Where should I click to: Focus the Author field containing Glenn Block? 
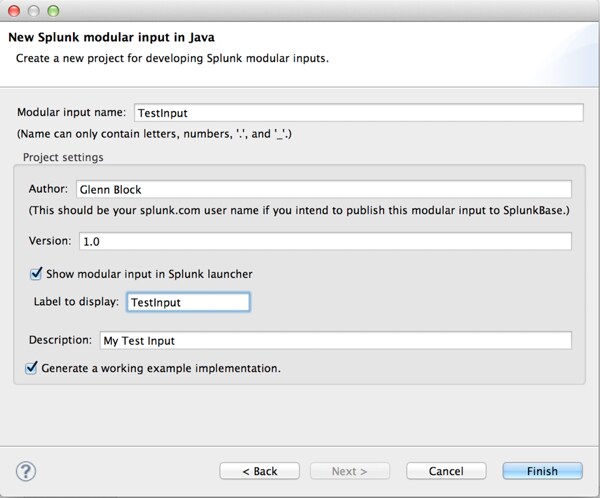[x=324, y=189]
